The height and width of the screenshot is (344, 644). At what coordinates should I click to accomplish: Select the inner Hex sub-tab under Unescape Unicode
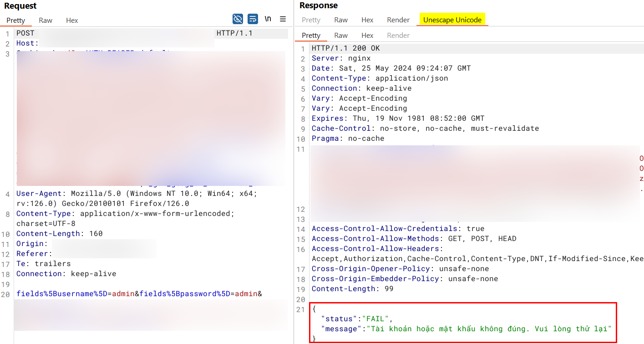click(x=367, y=35)
